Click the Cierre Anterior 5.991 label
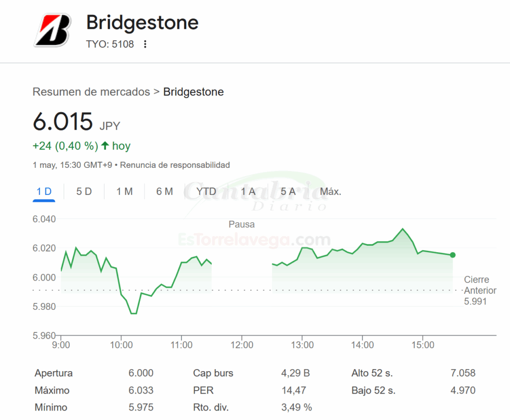 click(480, 290)
